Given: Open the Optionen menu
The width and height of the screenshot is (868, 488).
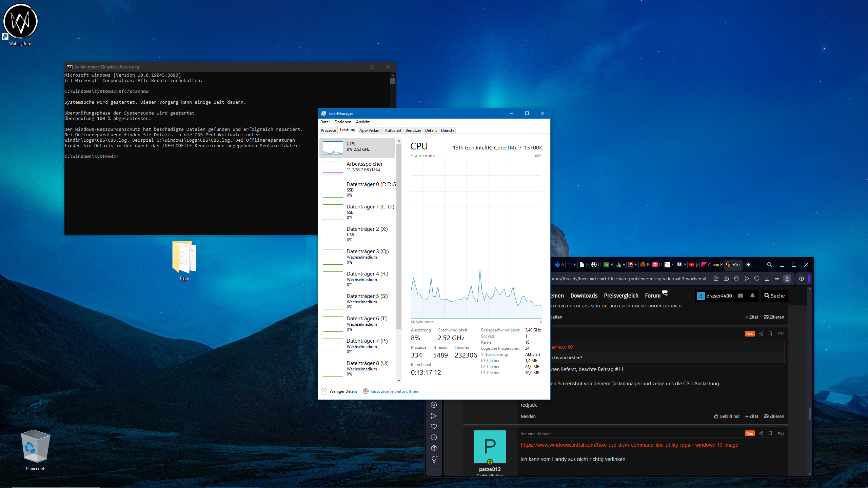Looking at the screenshot, I should (342, 122).
